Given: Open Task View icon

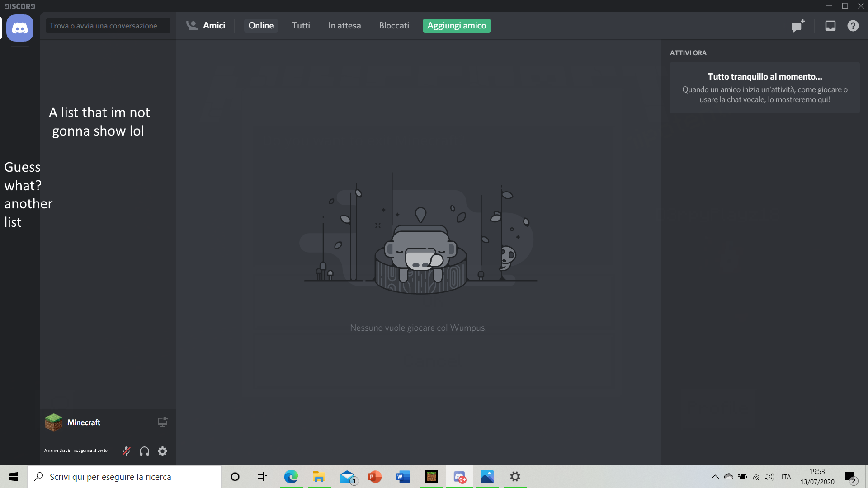Looking at the screenshot, I should click(262, 477).
